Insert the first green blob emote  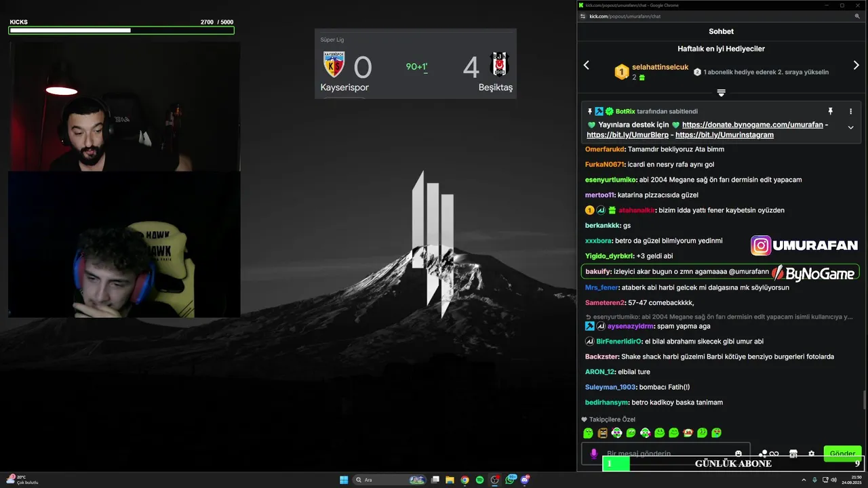tap(588, 433)
